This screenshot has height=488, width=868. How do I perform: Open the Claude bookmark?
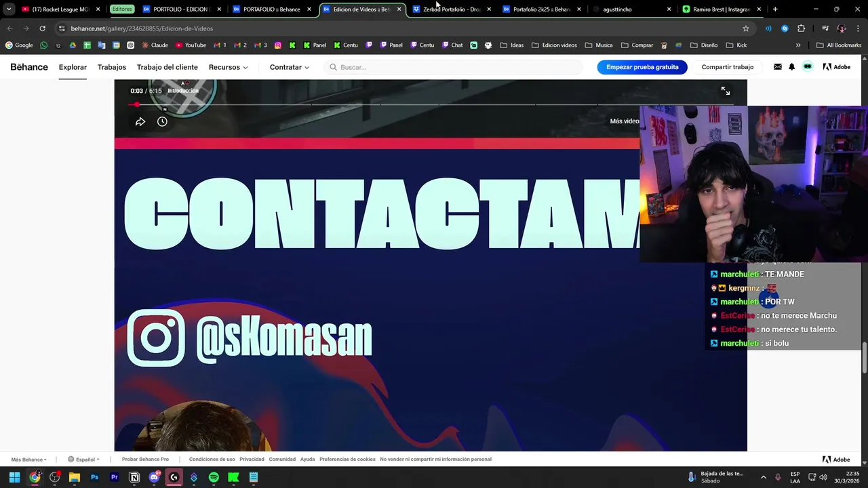pyautogui.click(x=155, y=45)
